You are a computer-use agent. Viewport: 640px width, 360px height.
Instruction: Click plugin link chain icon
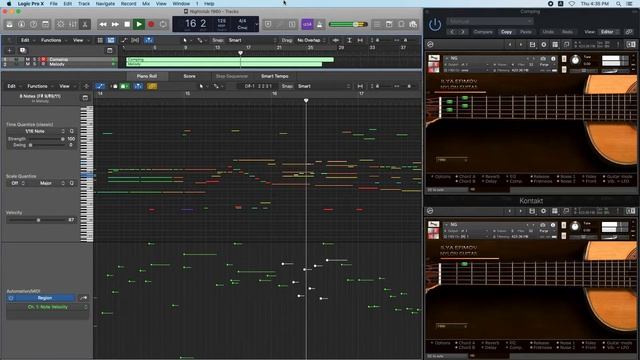tap(629, 32)
